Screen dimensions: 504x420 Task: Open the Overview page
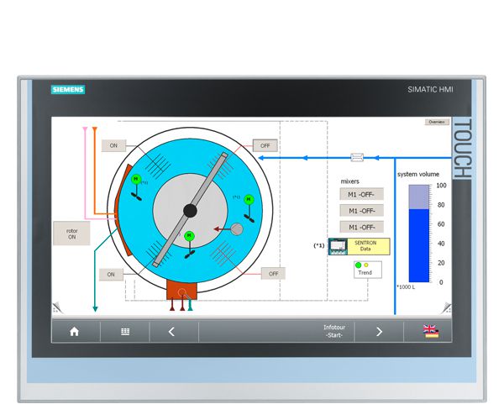point(437,122)
